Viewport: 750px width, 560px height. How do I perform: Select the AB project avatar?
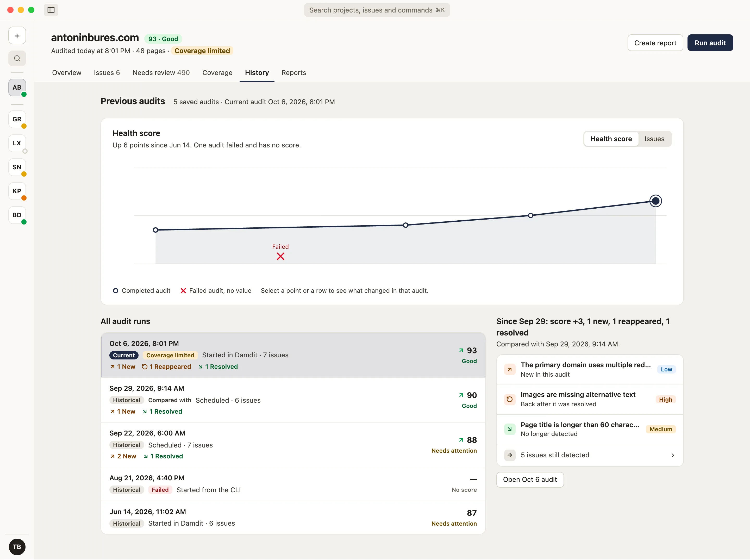pyautogui.click(x=17, y=88)
